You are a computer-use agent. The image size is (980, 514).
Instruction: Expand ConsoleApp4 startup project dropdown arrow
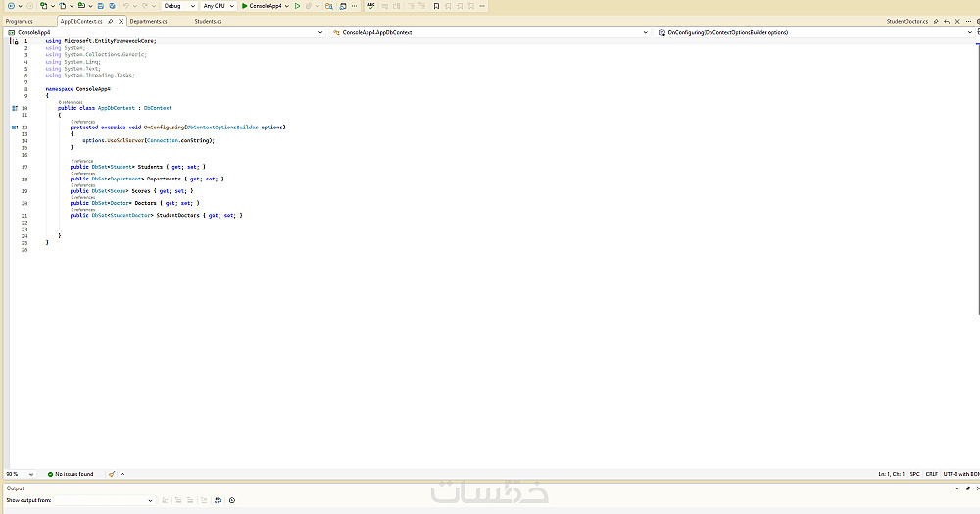(287, 6)
